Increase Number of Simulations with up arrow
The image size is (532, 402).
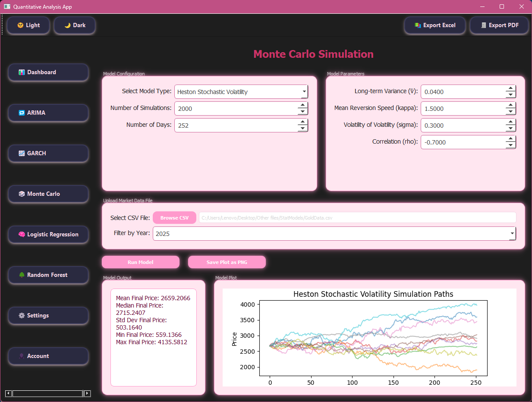tap(303, 105)
